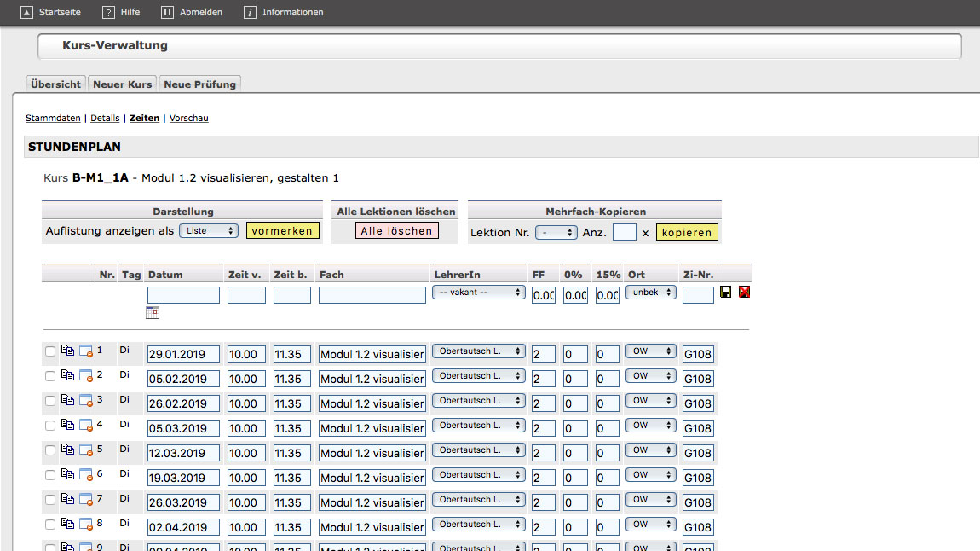Select the checkbox for lesson 4

click(50, 426)
